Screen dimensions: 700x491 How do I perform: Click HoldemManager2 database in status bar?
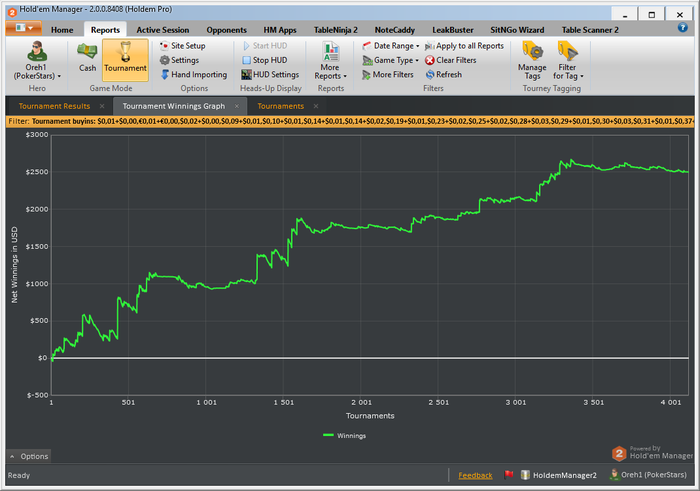(559, 475)
